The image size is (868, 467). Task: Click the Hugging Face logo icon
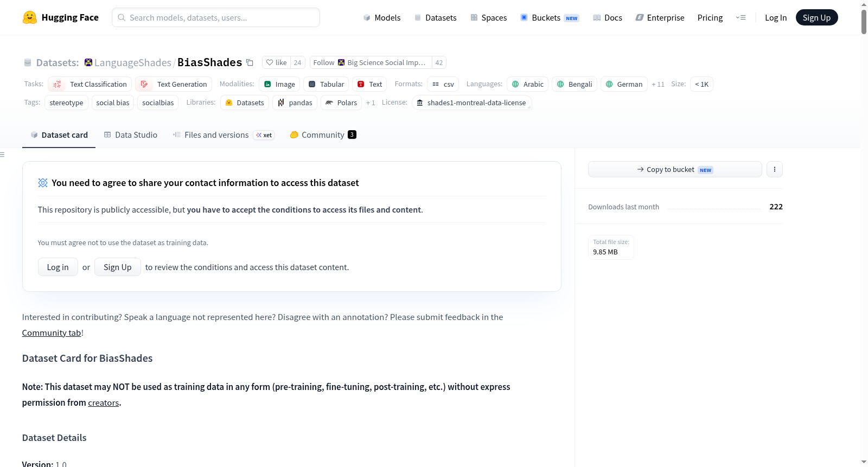[x=30, y=17]
